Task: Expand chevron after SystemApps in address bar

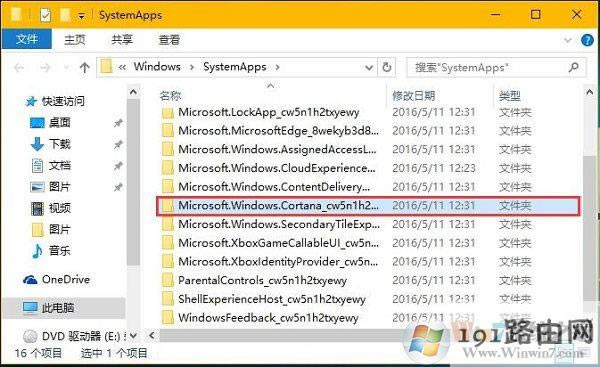Action: [x=277, y=67]
